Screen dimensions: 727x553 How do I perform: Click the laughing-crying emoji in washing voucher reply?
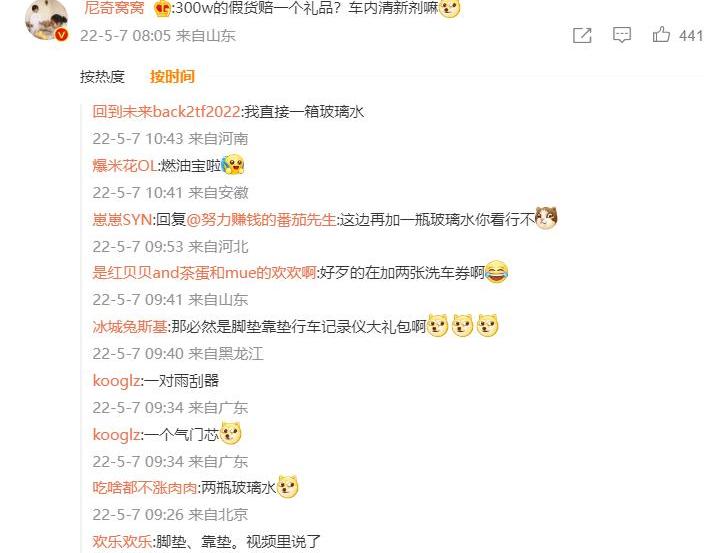[497, 272]
